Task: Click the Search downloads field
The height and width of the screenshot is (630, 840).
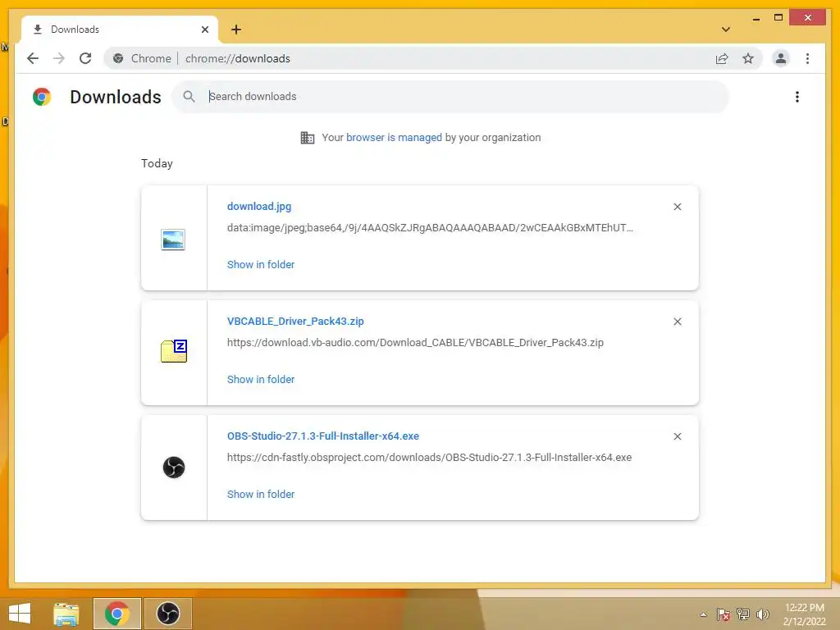Action: (x=450, y=97)
